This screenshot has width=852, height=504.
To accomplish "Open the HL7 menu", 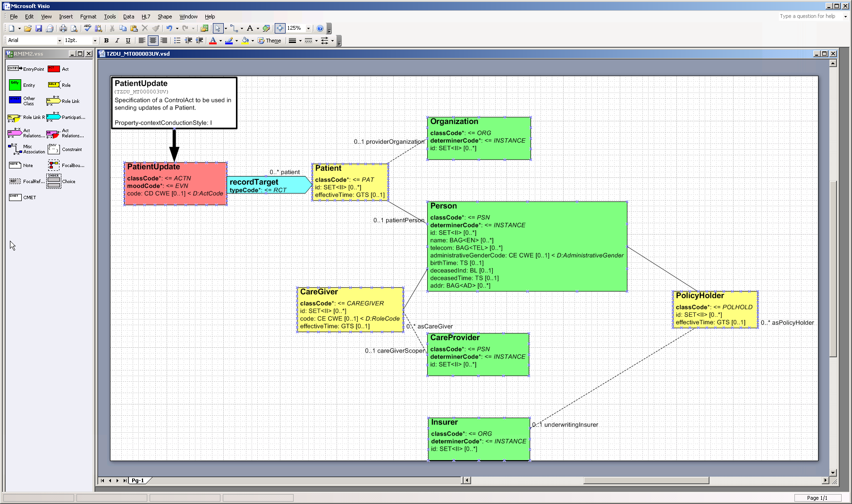I will [145, 17].
